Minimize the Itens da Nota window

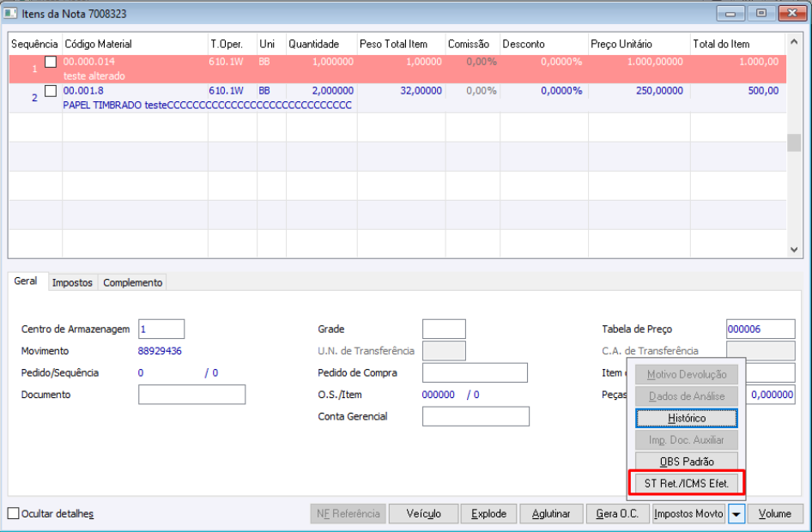pyautogui.click(x=730, y=14)
